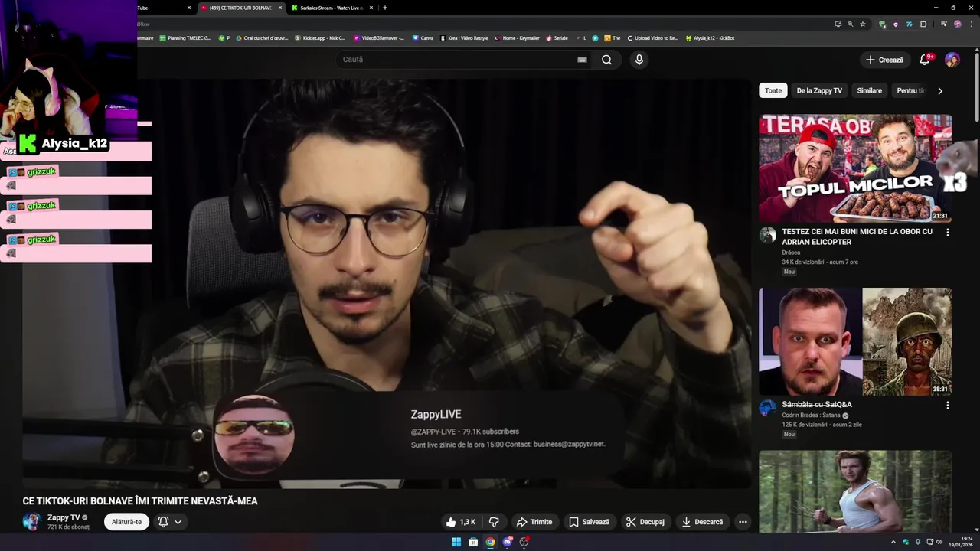Open Discord from taskbar
Viewport: 980px width, 551px height.
[507, 542]
